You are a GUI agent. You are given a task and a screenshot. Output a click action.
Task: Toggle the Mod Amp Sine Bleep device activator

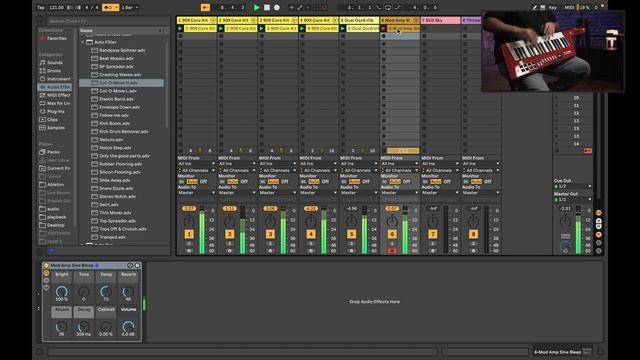46,265
